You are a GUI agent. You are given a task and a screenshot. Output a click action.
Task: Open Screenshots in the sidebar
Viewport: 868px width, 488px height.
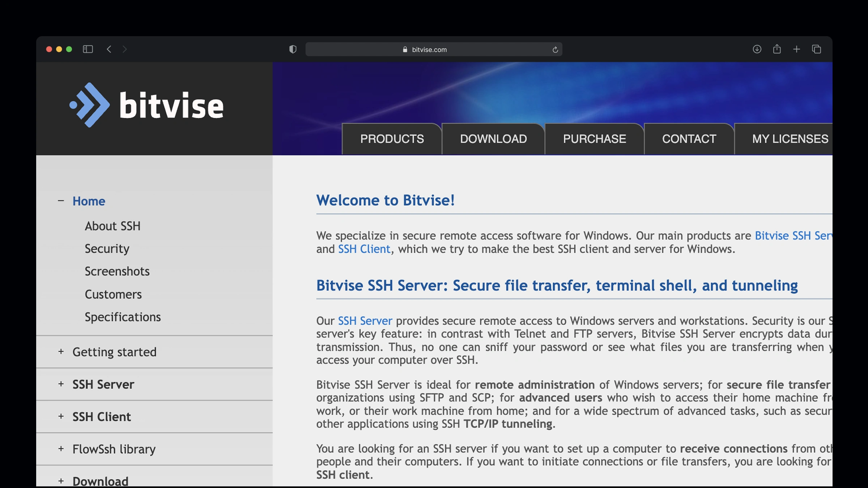pyautogui.click(x=117, y=271)
